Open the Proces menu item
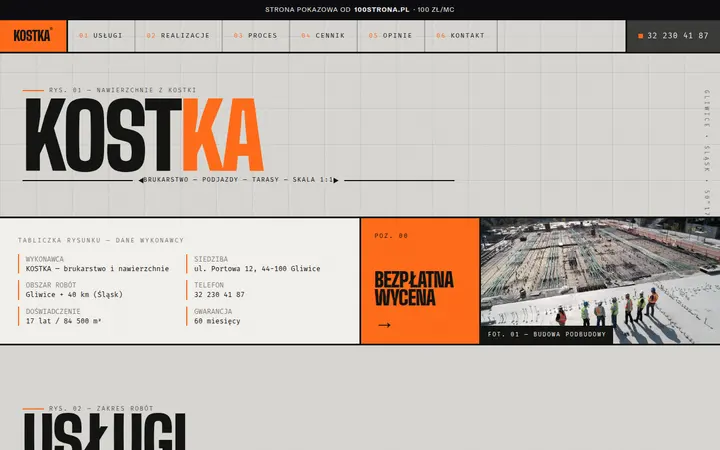The width and height of the screenshot is (720, 450). coord(256,36)
